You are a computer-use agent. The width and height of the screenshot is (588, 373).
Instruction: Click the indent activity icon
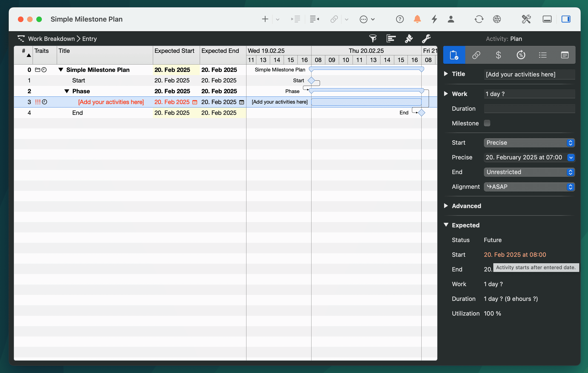coord(296,19)
